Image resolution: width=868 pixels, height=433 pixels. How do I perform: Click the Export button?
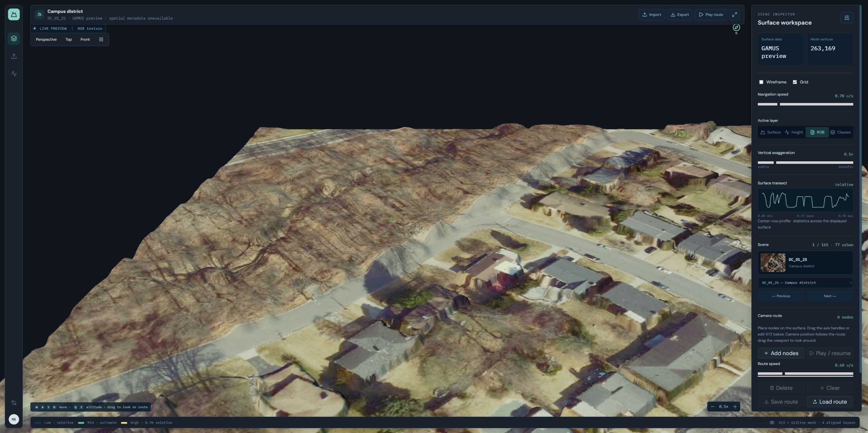click(x=680, y=14)
